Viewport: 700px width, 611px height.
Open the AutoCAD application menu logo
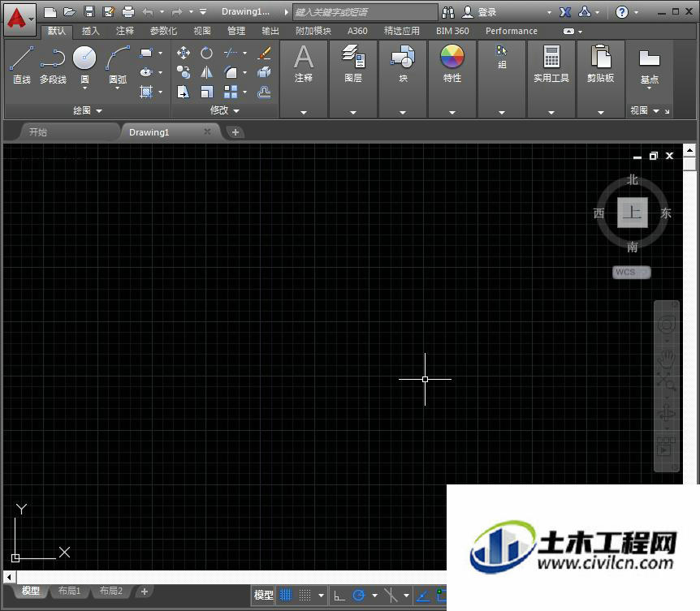pos(19,19)
